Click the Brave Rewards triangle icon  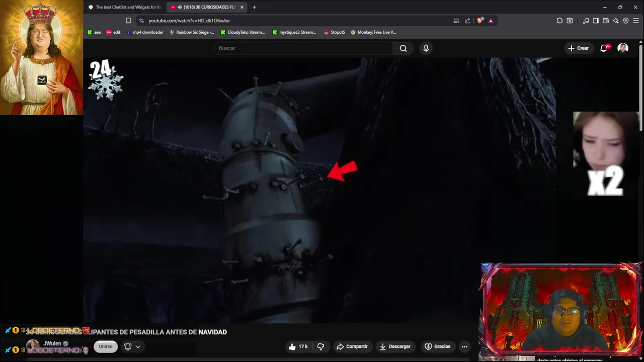coord(491,21)
